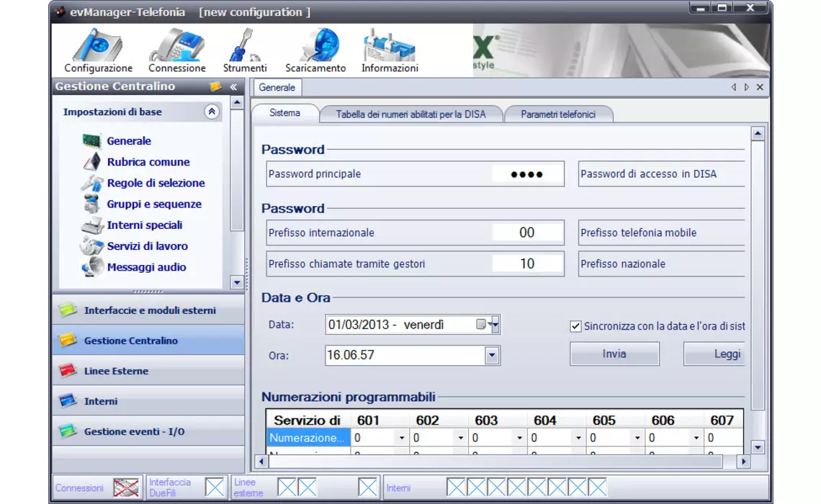Select the Interni speciali icon
Viewport: 821px width, 504px height.
tap(92, 225)
